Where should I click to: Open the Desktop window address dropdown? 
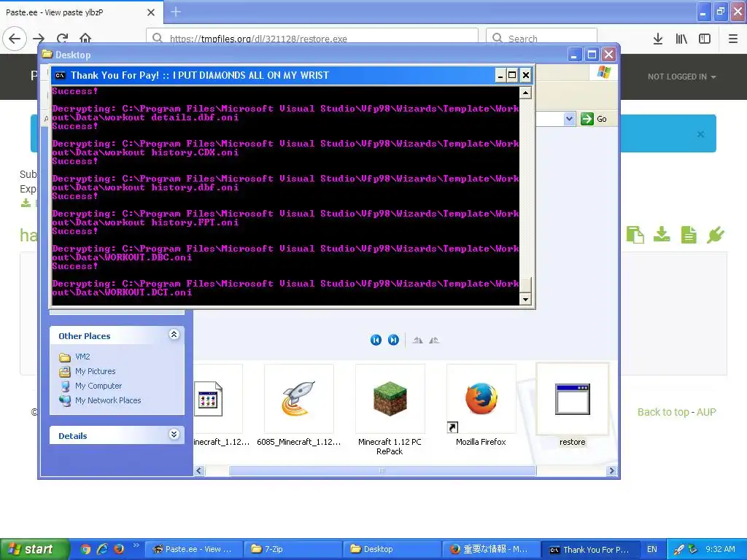[x=569, y=119]
